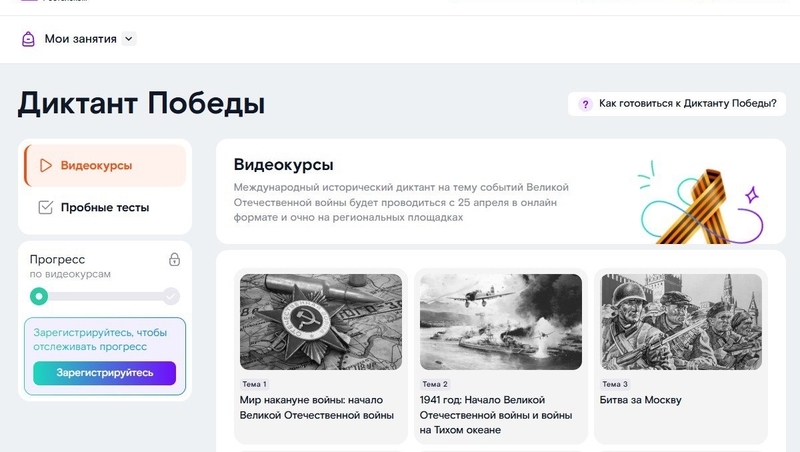Open the Тема 1 medal thumbnail
800x452 pixels.
tap(321, 322)
